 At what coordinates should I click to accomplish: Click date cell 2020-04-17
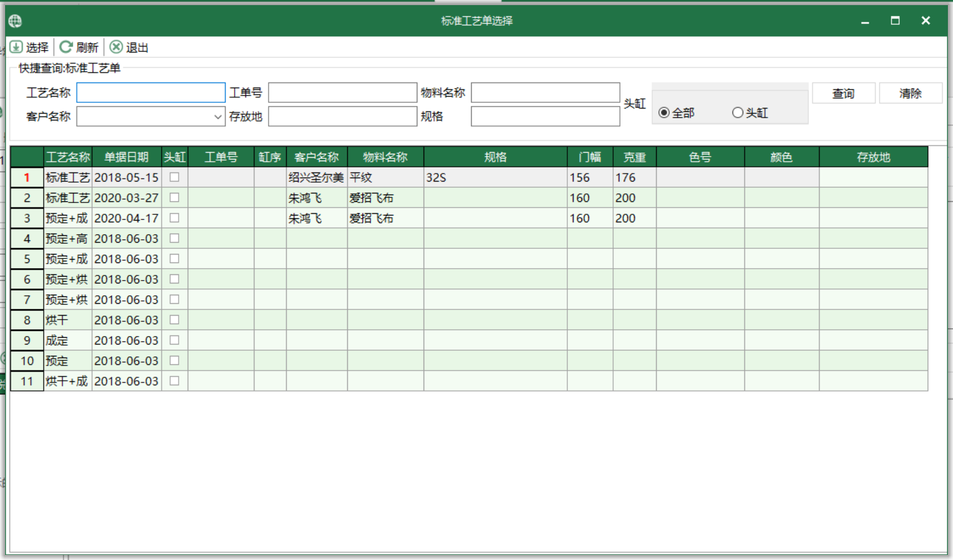tap(127, 218)
